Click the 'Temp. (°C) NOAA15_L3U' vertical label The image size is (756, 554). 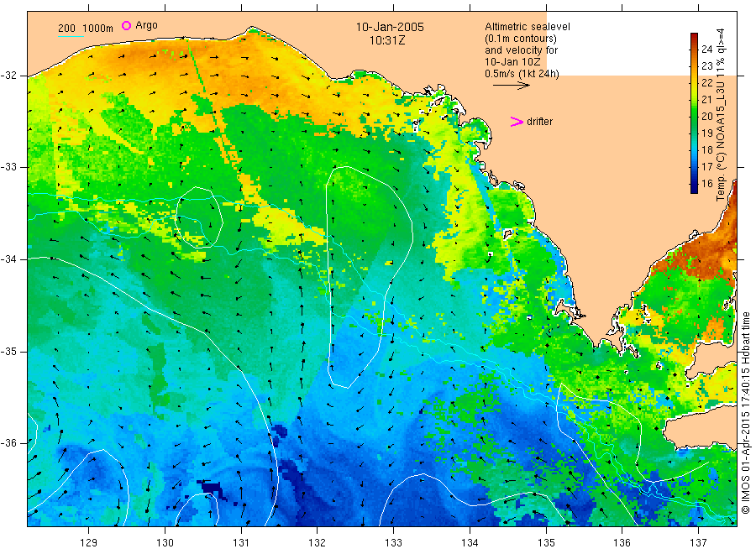[721, 142]
